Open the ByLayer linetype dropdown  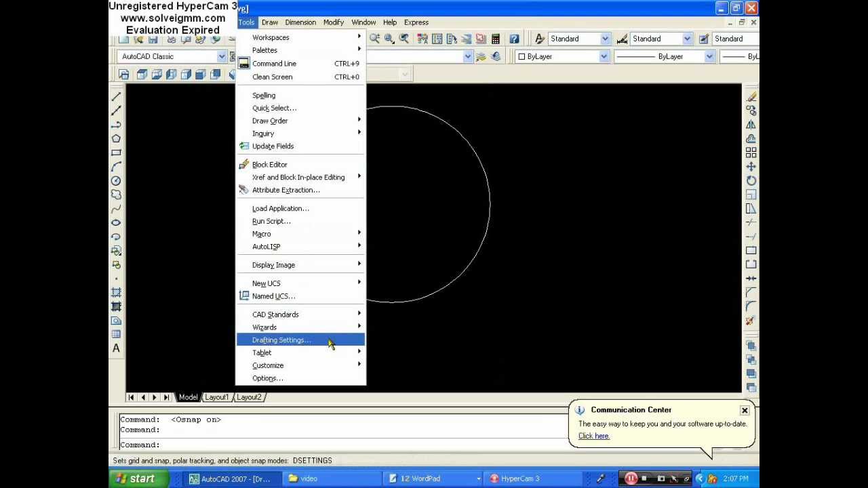click(709, 56)
